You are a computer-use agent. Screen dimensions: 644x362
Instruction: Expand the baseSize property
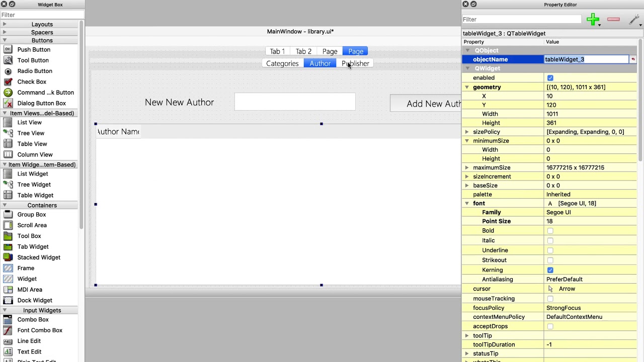click(x=467, y=186)
